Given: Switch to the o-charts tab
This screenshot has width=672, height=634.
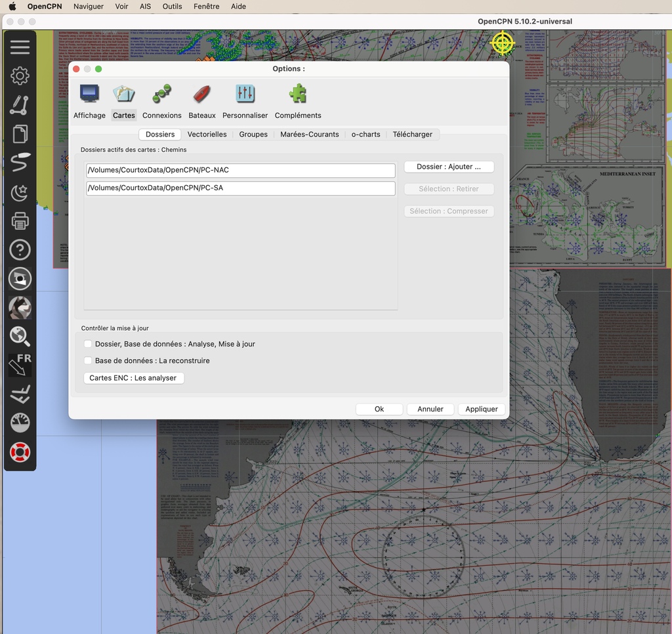Looking at the screenshot, I should click(366, 134).
